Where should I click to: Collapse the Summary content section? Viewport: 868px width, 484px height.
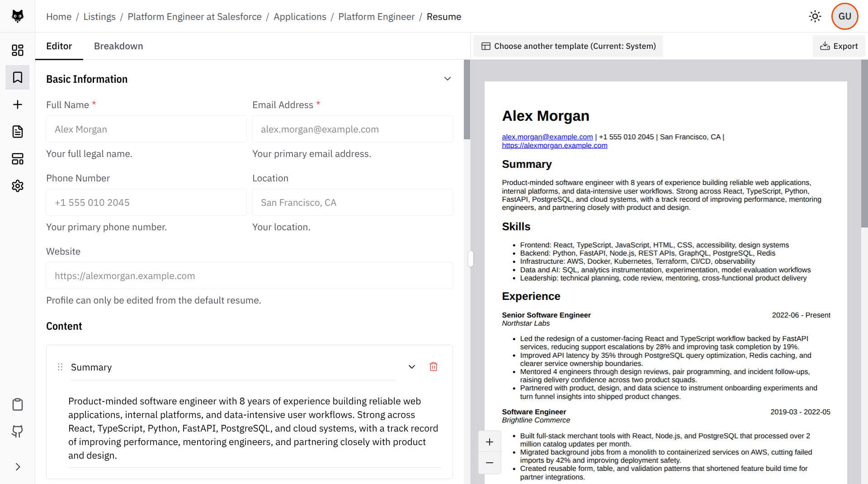[x=412, y=367]
